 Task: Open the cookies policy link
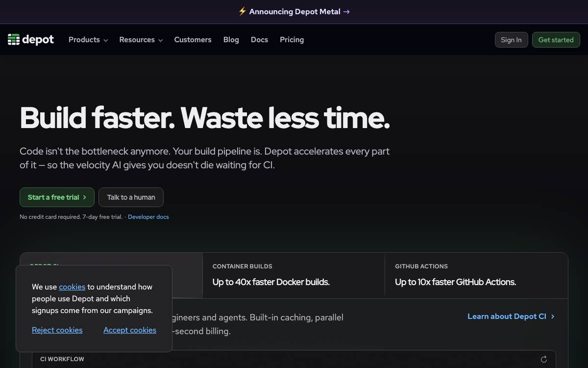tap(72, 287)
